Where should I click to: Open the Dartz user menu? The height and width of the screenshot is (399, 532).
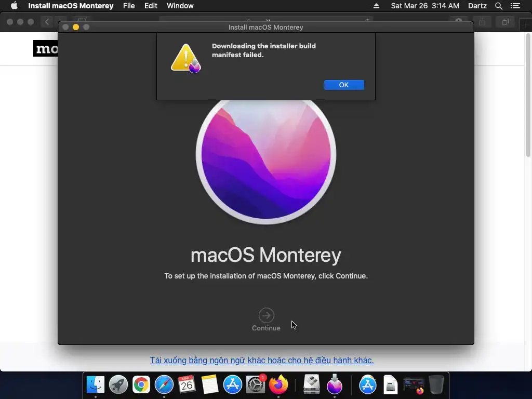477,6
